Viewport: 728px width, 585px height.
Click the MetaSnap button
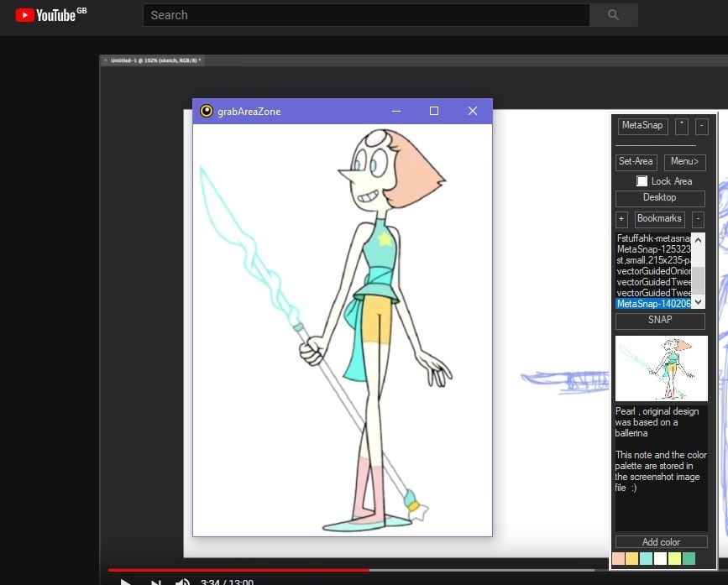pos(642,126)
